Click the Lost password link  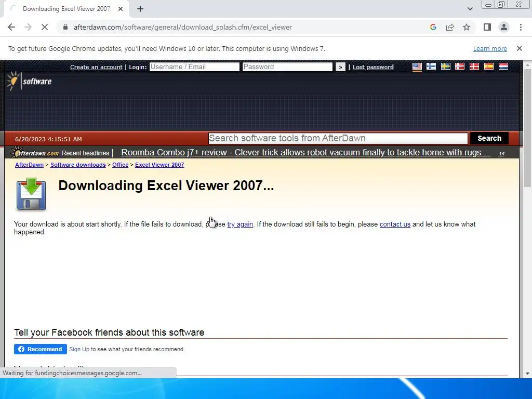[x=373, y=67]
